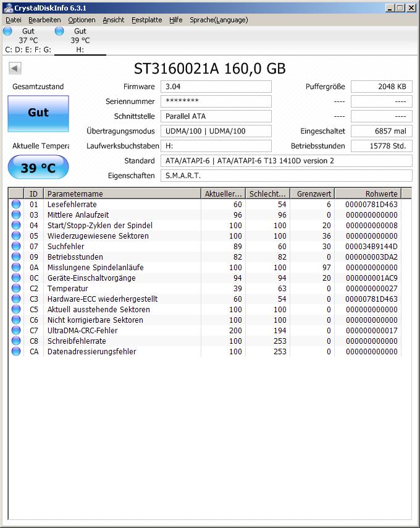The width and height of the screenshot is (420, 528).
Task: Click the ATA/ATAPI-6 Standard field
Action: (287, 161)
